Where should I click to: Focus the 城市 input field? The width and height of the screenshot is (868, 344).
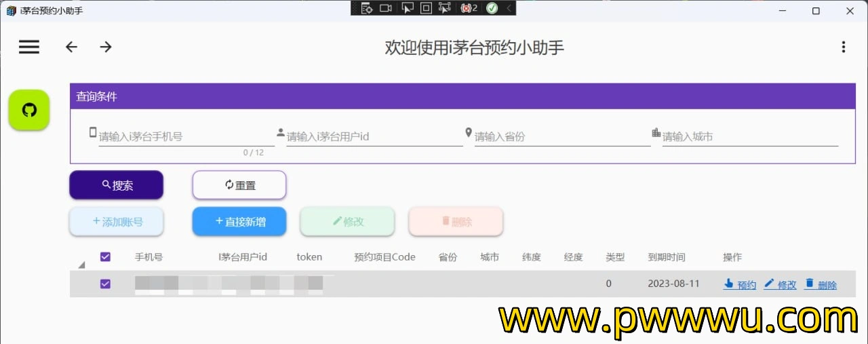(x=750, y=136)
